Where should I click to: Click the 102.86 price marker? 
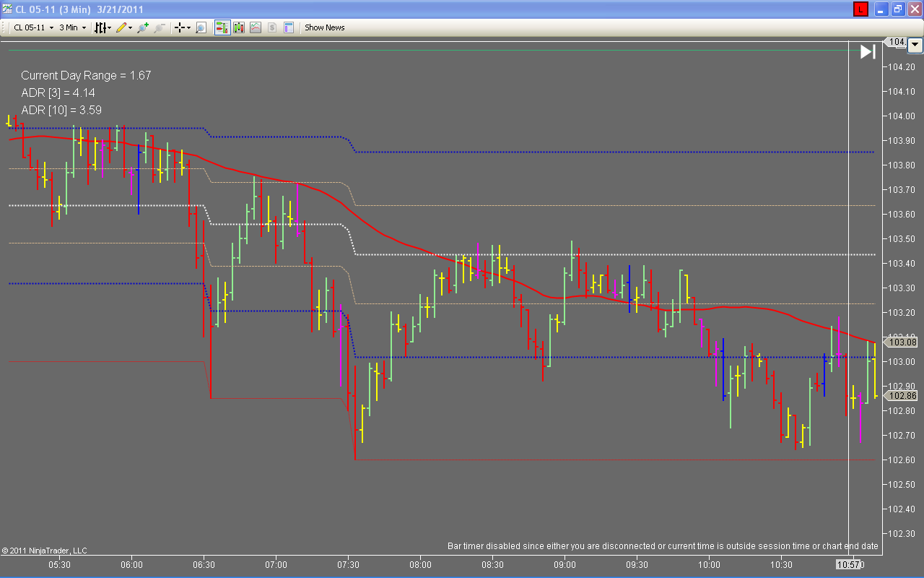900,396
